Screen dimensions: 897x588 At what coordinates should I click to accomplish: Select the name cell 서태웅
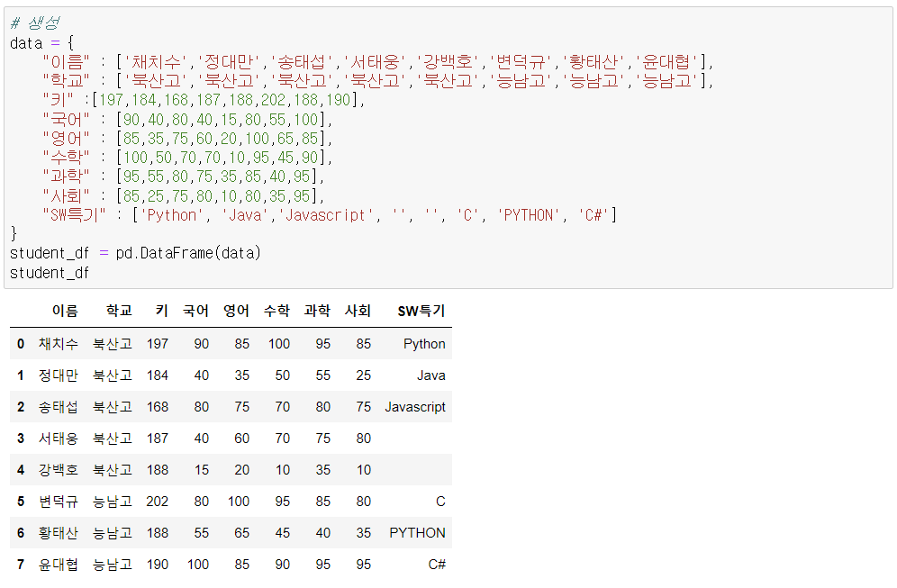(59, 439)
